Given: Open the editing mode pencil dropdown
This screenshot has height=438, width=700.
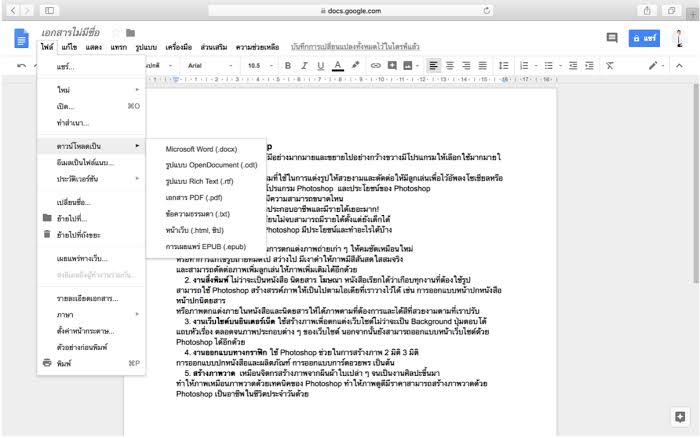Looking at the screenshot, I should pyautogui.click(x=656, y=66).
